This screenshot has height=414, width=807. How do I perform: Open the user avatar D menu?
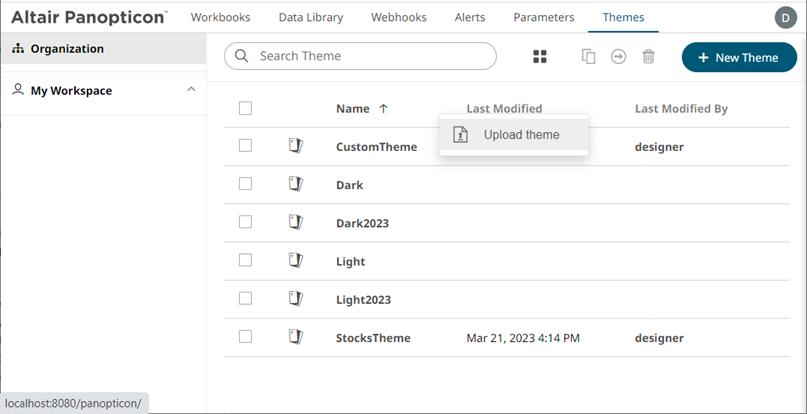coord(786,17)
